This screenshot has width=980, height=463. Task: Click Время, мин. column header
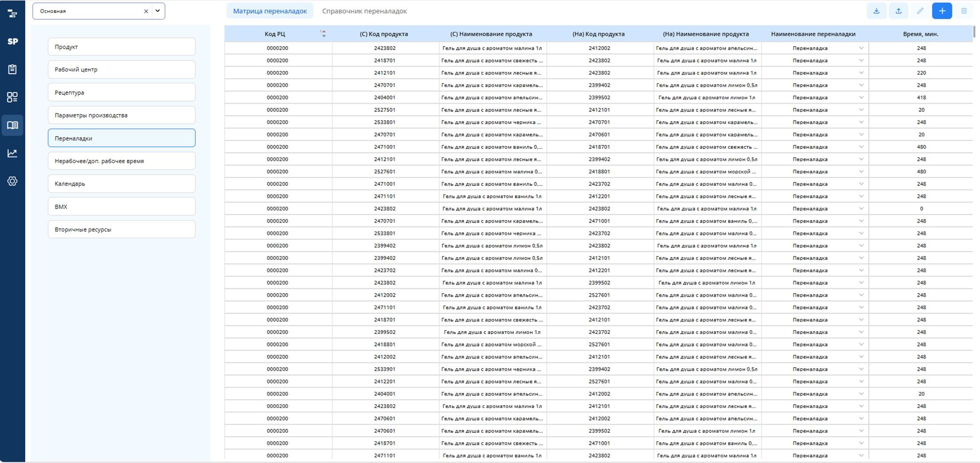(921, 34)
